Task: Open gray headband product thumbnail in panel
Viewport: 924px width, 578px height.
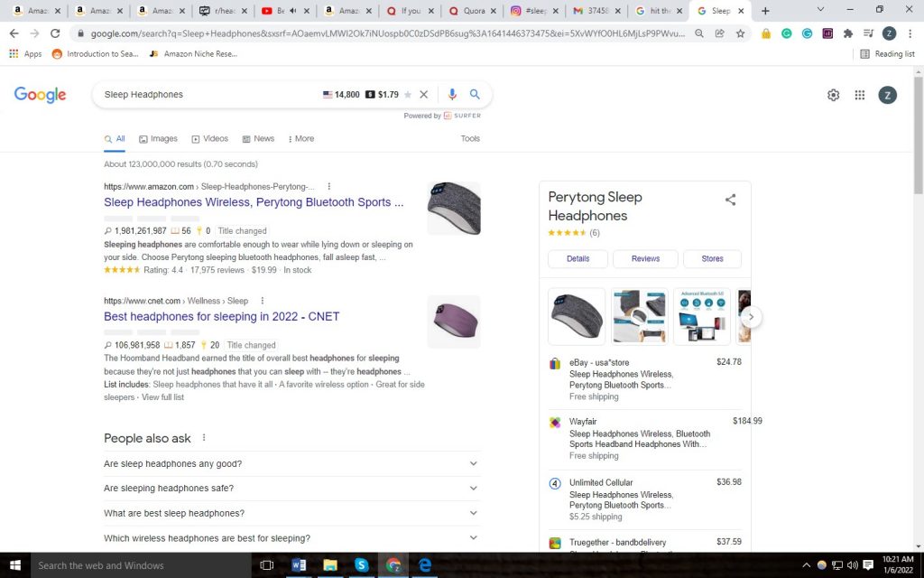Action: pyautogui.click(x=577, y=316)
